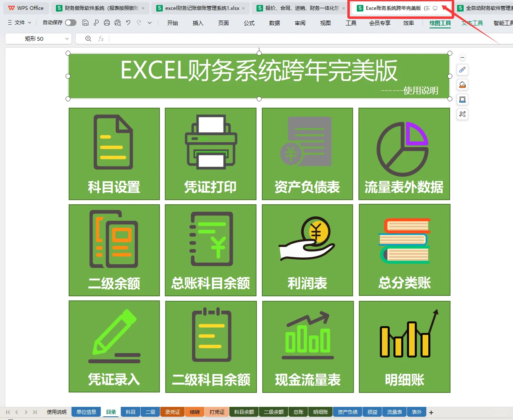Image resolution: width=513 pixels, height=420 pixels.
Task: Collapse the floating sidebar with minus button
Action: (x=462, y=57)
